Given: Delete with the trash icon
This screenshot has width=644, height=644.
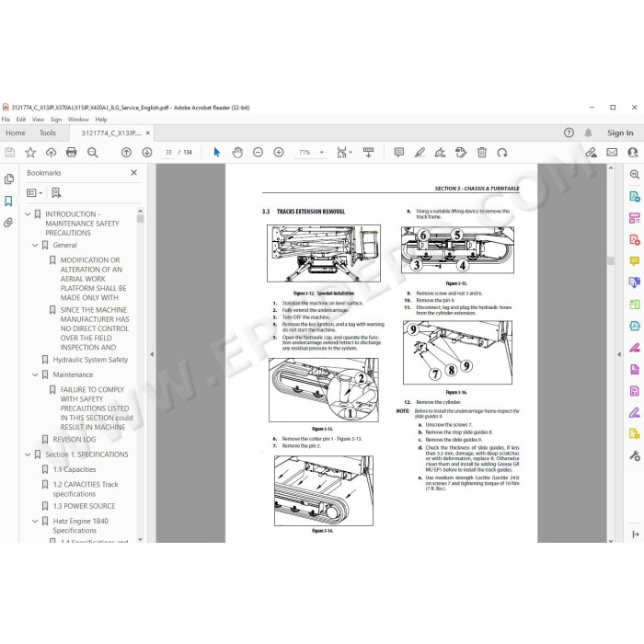Looking at the screenshot, I should tap(482, 153).
